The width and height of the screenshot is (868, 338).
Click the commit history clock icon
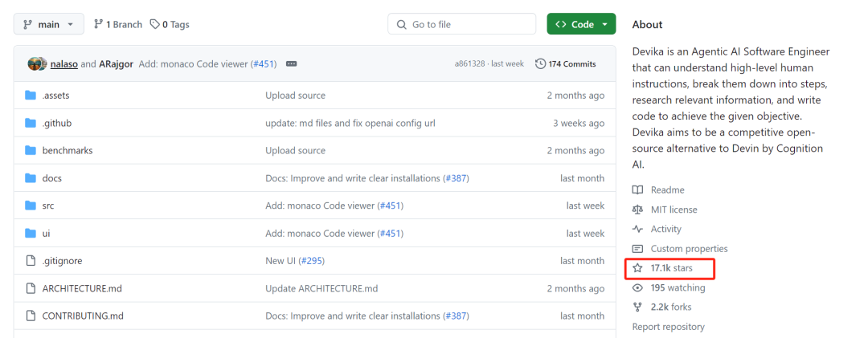point(540,63)
